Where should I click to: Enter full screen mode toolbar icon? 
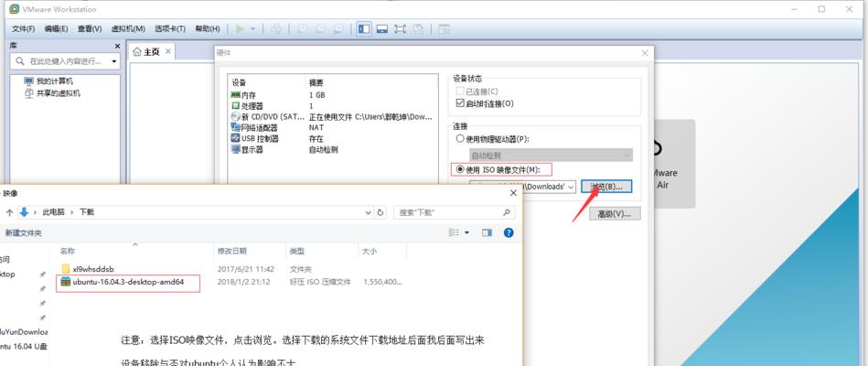click(x=401, y=28)
